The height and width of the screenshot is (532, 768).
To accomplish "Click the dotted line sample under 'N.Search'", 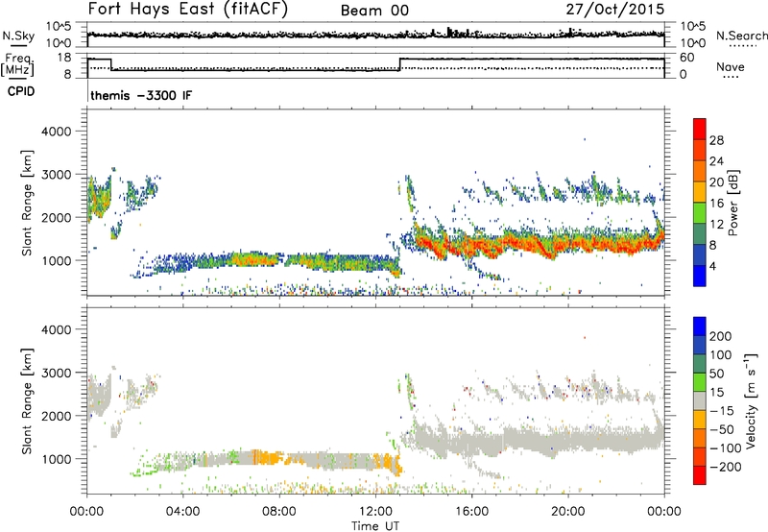I will [742, 46].
